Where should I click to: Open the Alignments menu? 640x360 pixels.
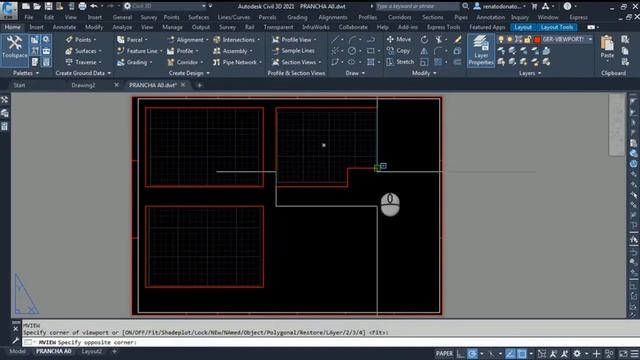tap(333, 17)
